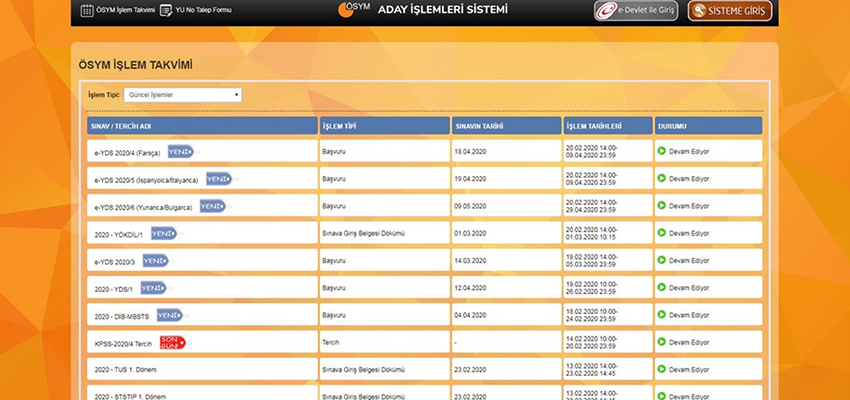Click the YENİ badge for 2020 - YDS/1
Viewport: 850px width, 400px height.
click(153, 288)
